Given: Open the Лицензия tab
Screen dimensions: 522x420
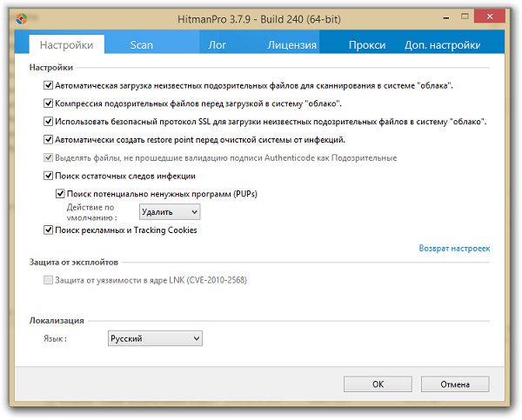Looking at the screenshot, I should coord(292,44).
